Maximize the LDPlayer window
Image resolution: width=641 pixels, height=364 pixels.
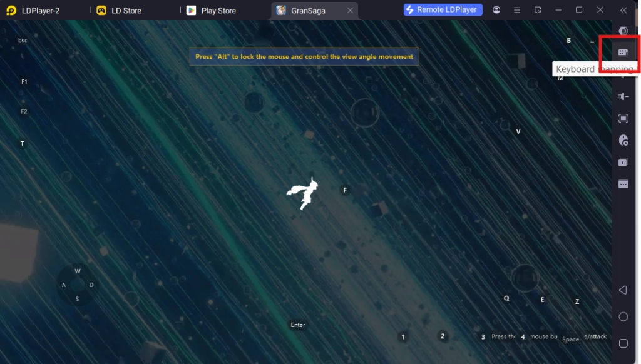(579, 10)
